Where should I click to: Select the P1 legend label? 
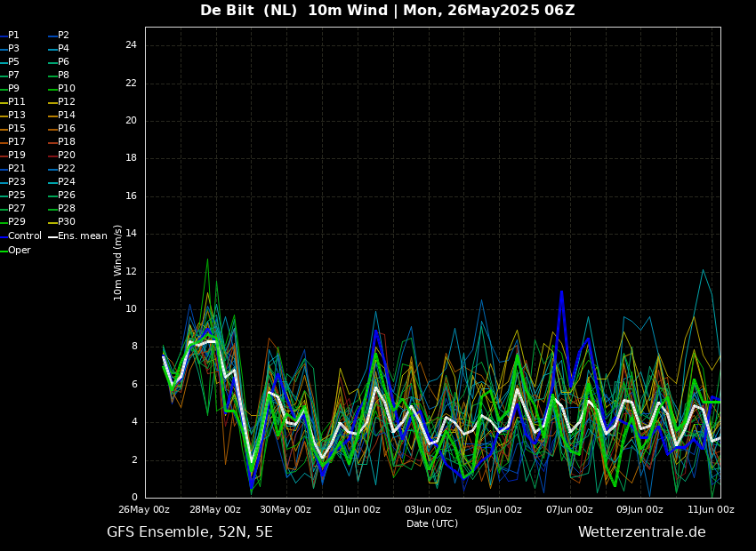[13, 36]
